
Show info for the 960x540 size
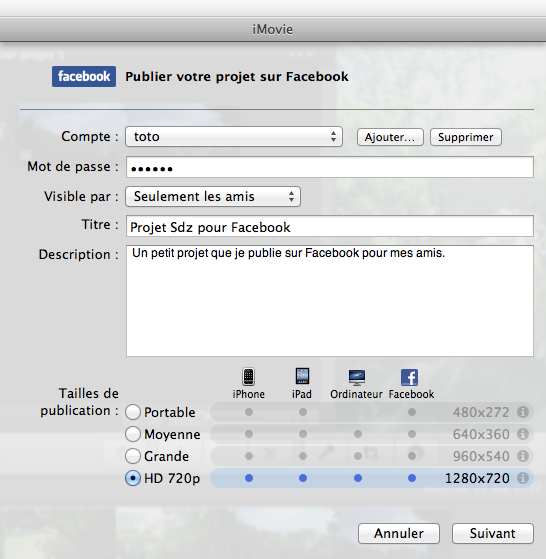[523, 456]
